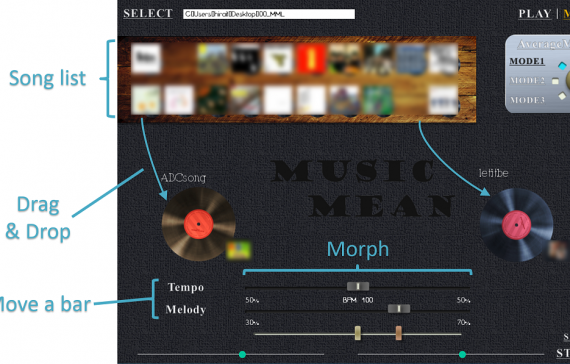The image size is (570, 364).
Task: Pick the first white album cover thumbnail
Action: tap(146, 58)
